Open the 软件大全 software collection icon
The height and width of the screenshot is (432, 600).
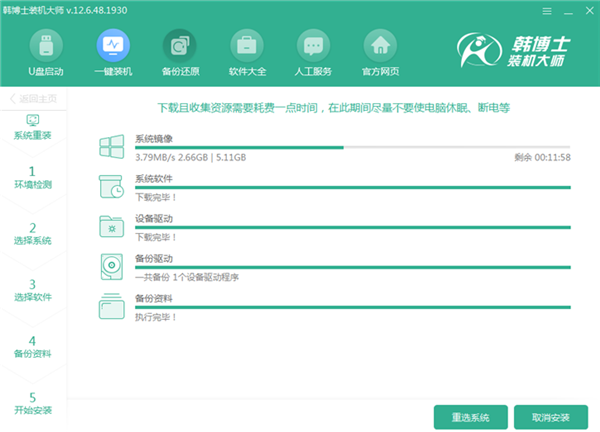tap(247, 46)
